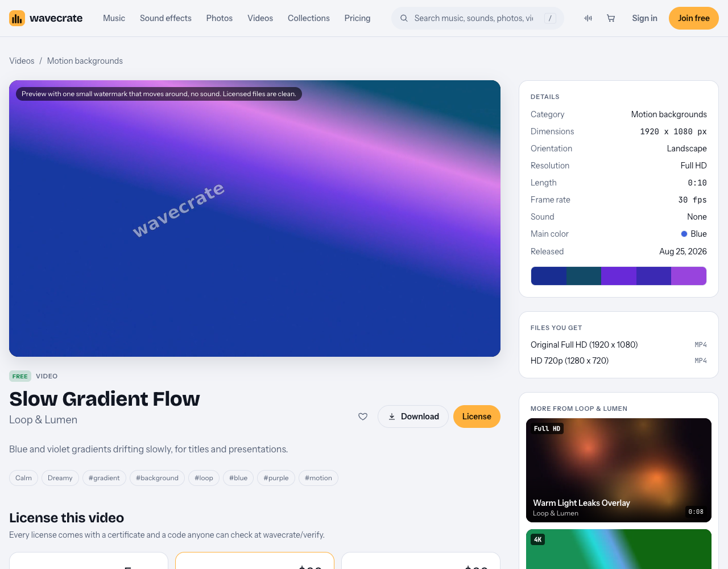Open Warm Light Leaks Overlay thumbnail

point(619,470)
